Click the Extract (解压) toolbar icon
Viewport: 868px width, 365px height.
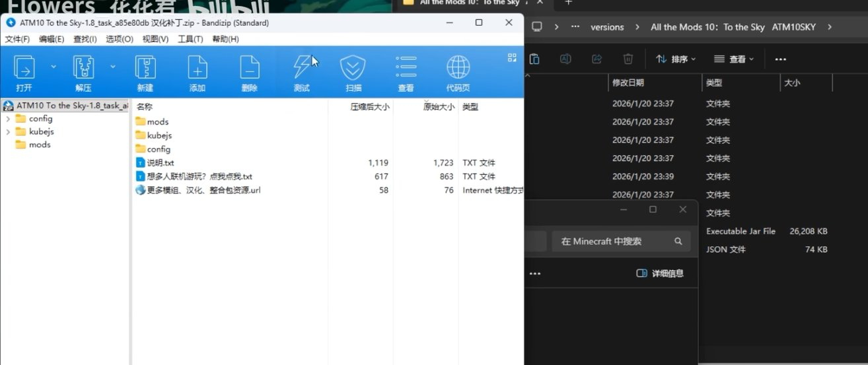click(83, 68)
